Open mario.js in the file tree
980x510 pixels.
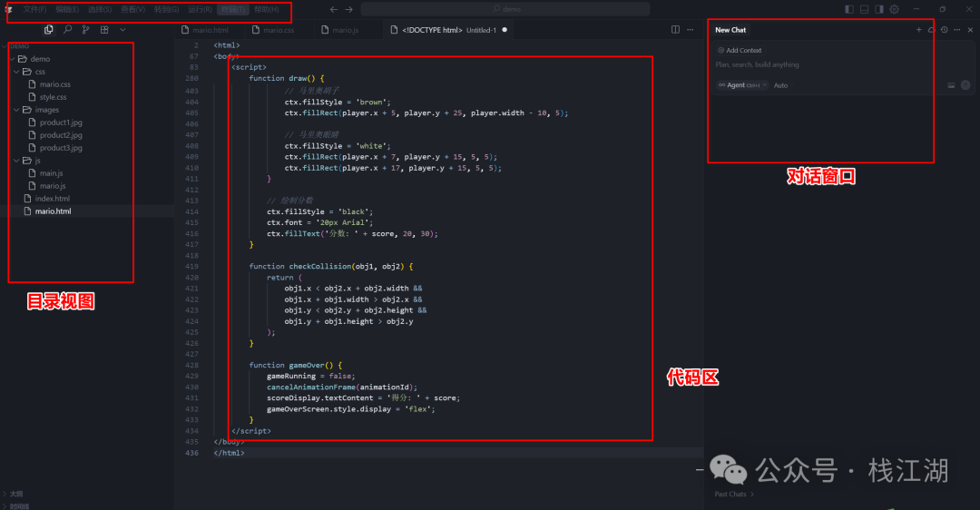coord(53,186)
